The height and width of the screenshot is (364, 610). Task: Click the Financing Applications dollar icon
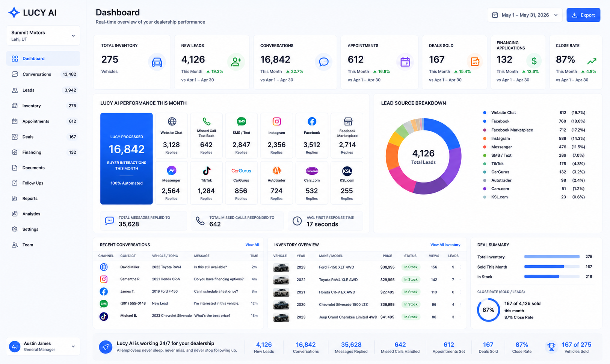pos(534,61)
